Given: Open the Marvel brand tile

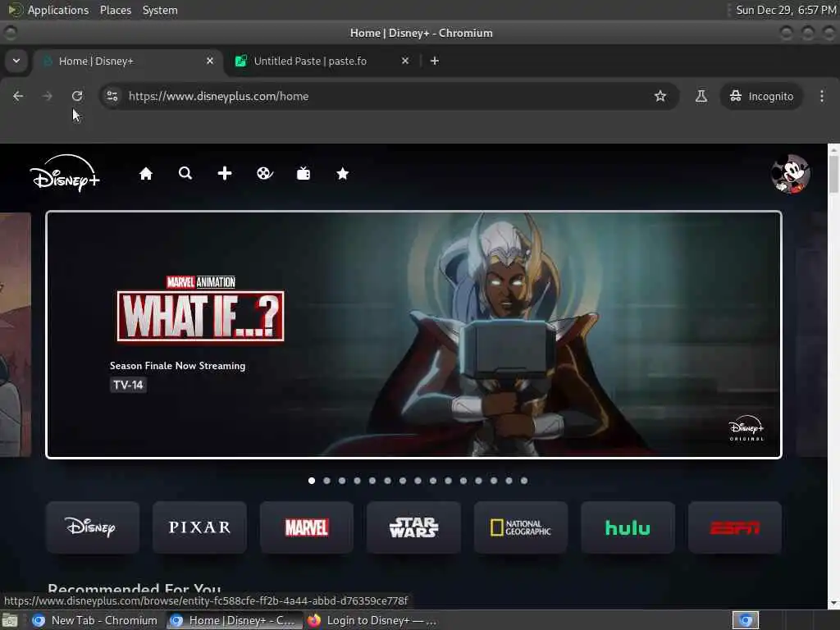Looking at the screenshot, I should 307,527.
